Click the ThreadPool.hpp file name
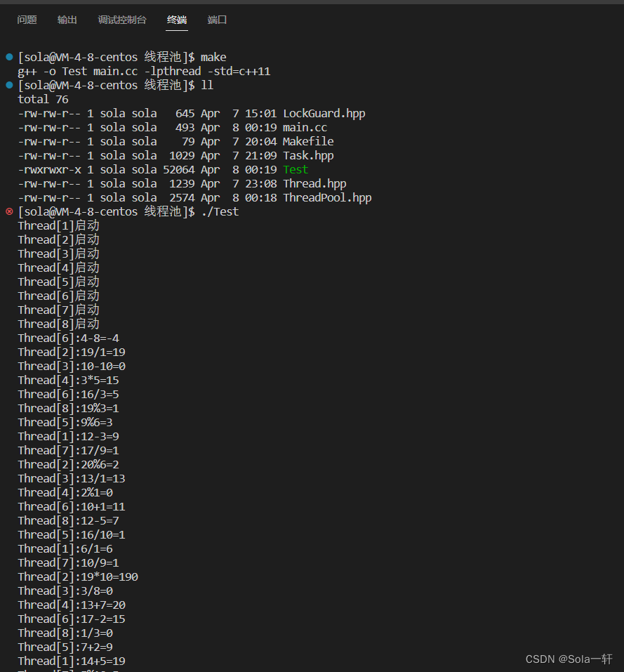Image resolution: width=624 pixels, height=672 pixels. (327, 198)
